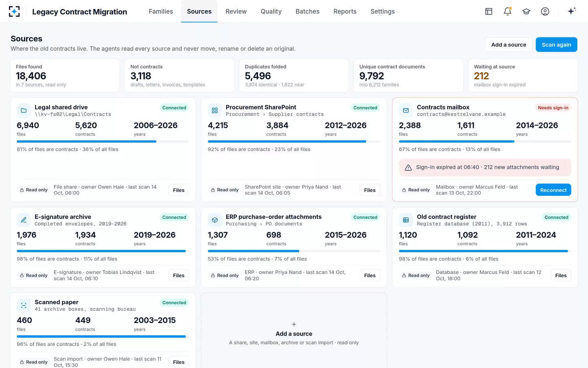Screen dimensions: 588x368
Task: Click the app logo icon beside Legacy Contract Migration
Action: [14, 11]
